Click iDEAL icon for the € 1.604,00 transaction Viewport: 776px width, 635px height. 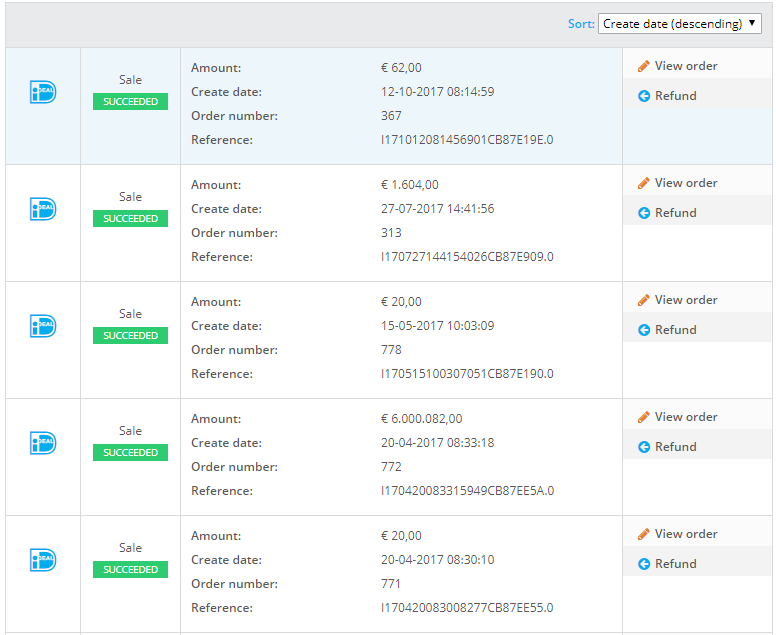click(43, 209)
